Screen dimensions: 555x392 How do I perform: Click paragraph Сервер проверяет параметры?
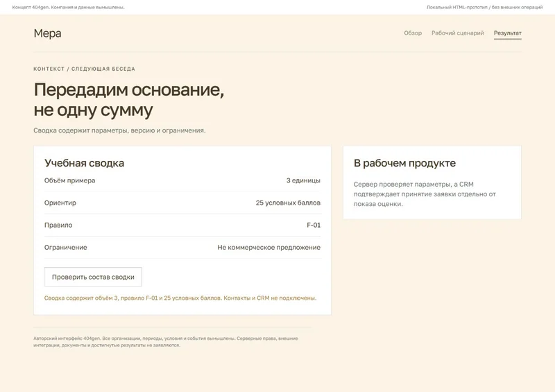click(425, 194)
